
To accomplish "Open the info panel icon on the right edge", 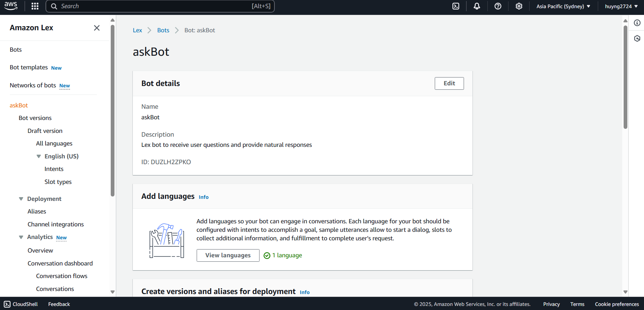I will tap(637, 23).
